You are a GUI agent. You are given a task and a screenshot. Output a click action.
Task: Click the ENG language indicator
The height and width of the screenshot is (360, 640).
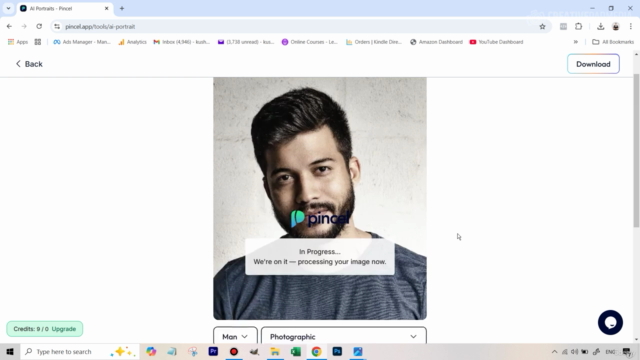click(610, 352)
